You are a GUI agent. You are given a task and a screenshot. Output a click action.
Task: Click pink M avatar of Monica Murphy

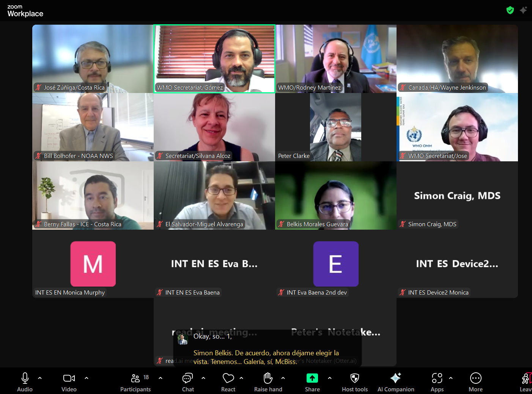93,264
